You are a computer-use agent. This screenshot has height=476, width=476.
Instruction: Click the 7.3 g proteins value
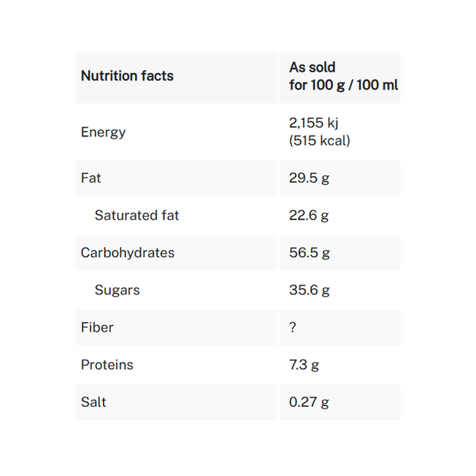pos(305,365)
